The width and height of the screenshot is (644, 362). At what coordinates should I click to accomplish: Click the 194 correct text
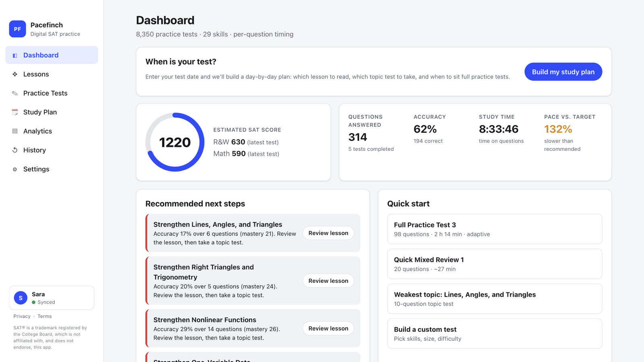(428, 141)
